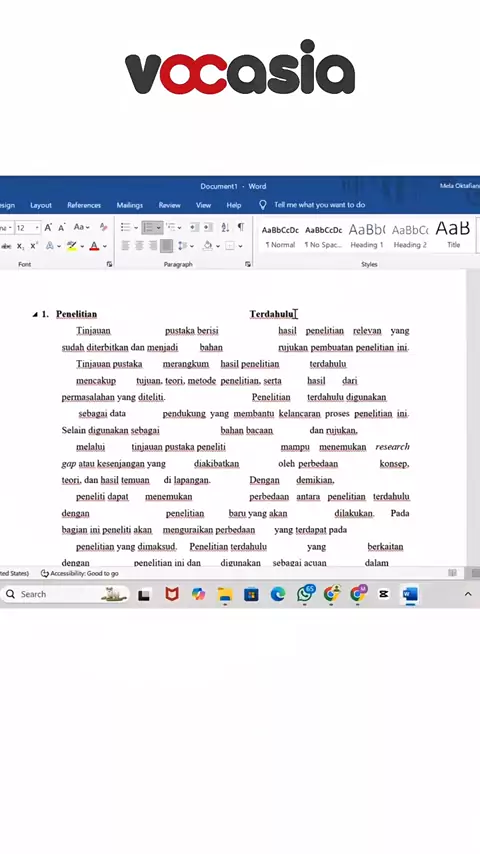Toggle subscript formatting

pyautogui.click(x=20, y=246)
